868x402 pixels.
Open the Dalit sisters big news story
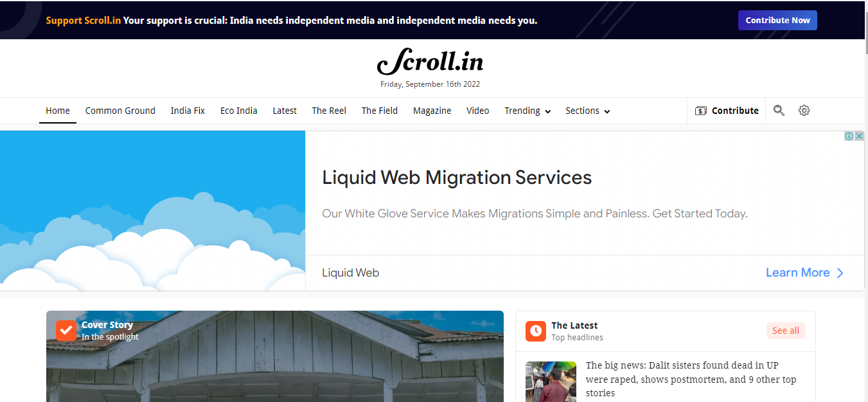tap(691, 379)
